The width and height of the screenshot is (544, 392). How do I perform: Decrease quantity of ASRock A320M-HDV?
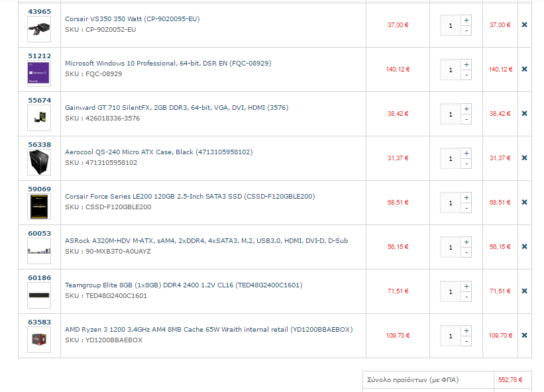pyautogui.click(x=466, y=252)
